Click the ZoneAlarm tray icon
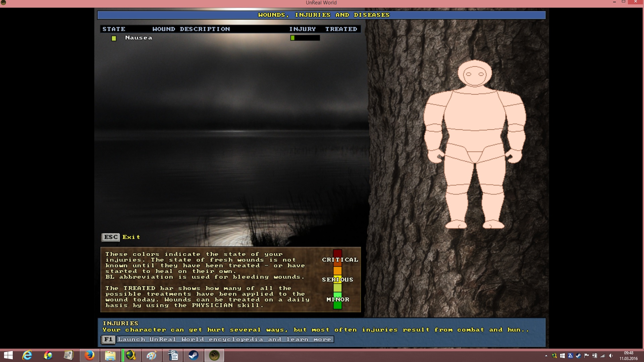This screenshot has width=644, height=362. 570,356
